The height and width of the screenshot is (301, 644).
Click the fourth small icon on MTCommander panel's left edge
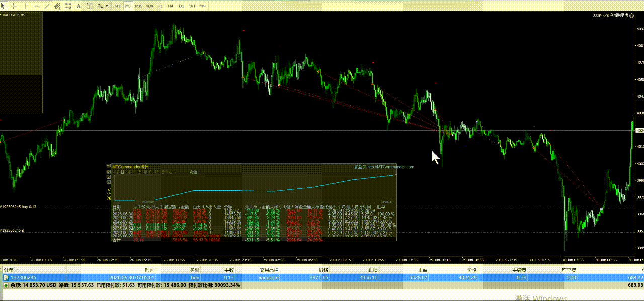point(108,182)
